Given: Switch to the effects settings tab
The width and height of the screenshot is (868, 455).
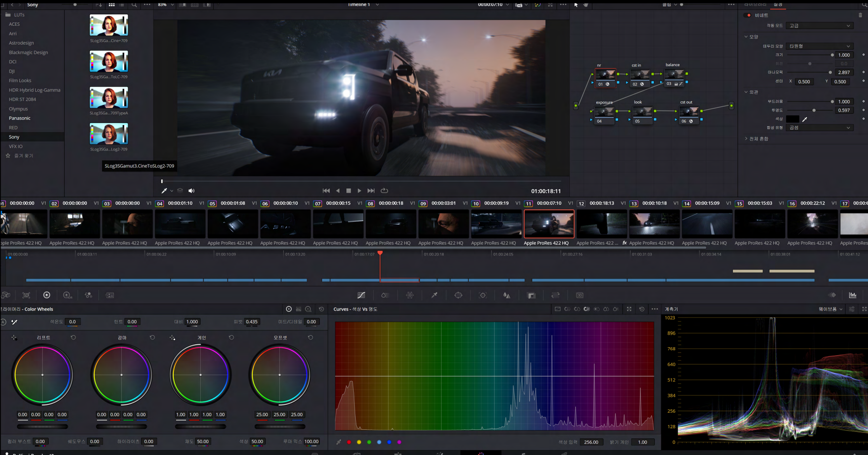Looking at the screenshot, I should pos(778,4).
